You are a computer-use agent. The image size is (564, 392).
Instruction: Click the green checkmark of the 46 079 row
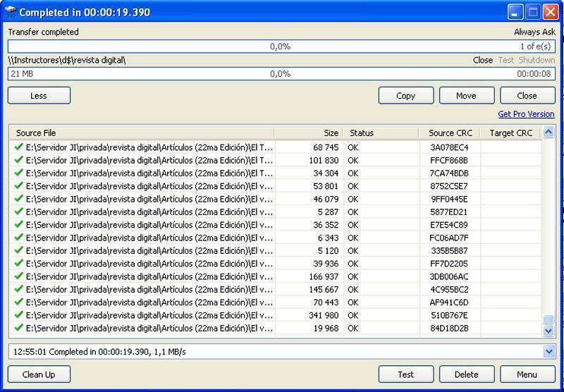tap(19, 199)
